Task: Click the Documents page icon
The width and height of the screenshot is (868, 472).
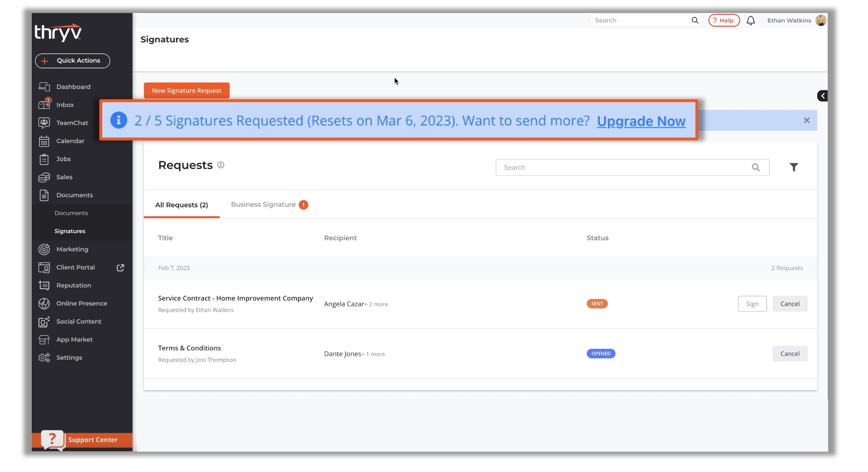Action: click(x=44, y=195)
